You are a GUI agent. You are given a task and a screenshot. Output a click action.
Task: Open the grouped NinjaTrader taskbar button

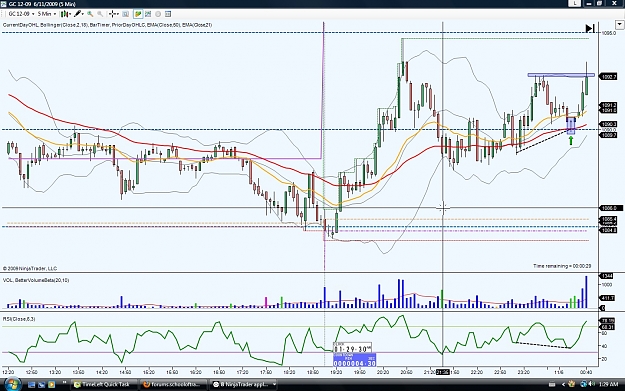click(244, 385)
